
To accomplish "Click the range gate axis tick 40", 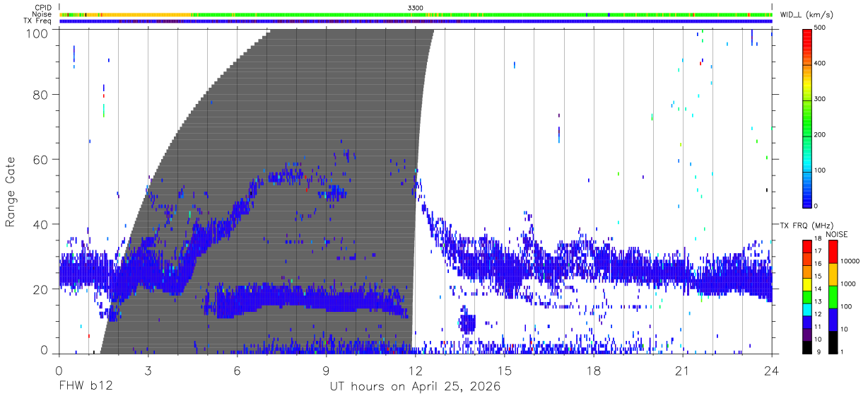I will (x=42, y=224).
